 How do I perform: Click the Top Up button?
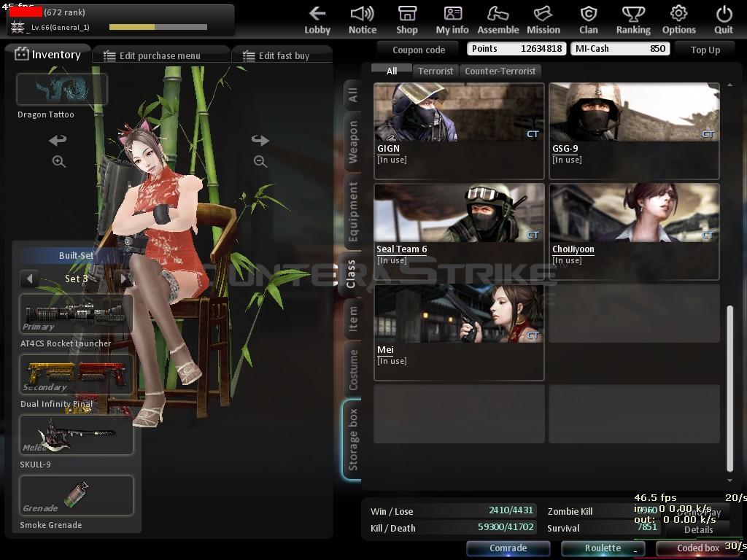pyautogui.click(x=705, y=50)
